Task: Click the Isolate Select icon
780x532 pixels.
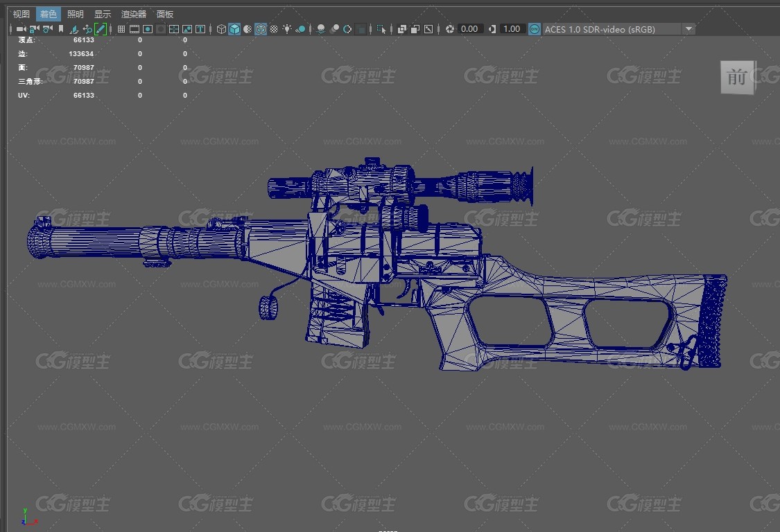Action: click(x=381, y=29)
